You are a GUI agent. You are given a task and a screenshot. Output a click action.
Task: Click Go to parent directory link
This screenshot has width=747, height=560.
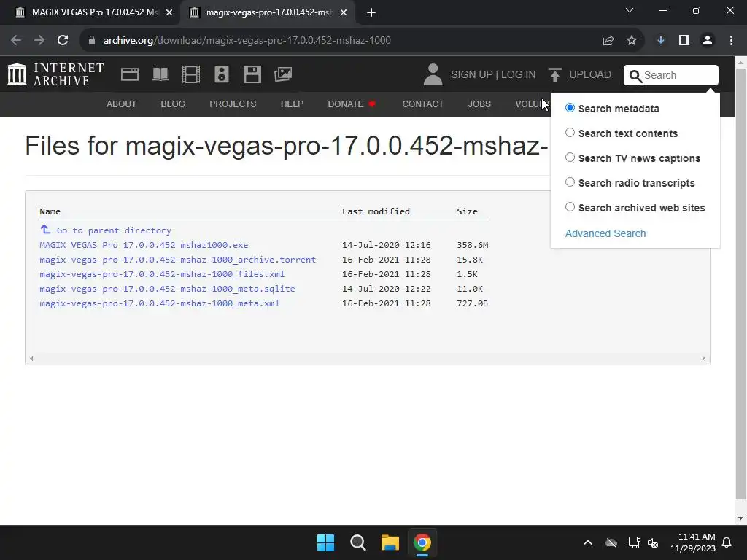114,230
